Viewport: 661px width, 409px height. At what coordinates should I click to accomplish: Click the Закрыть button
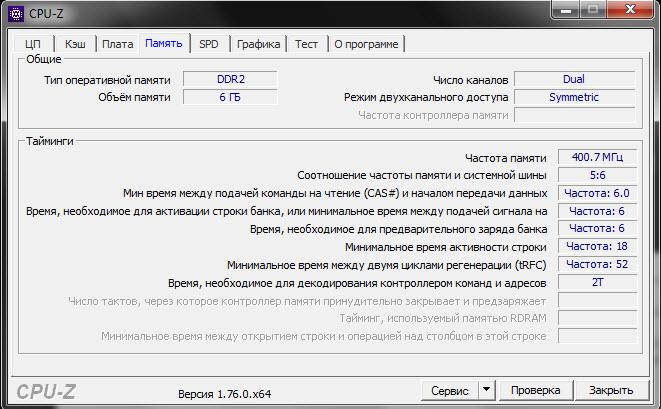point(611,390)
